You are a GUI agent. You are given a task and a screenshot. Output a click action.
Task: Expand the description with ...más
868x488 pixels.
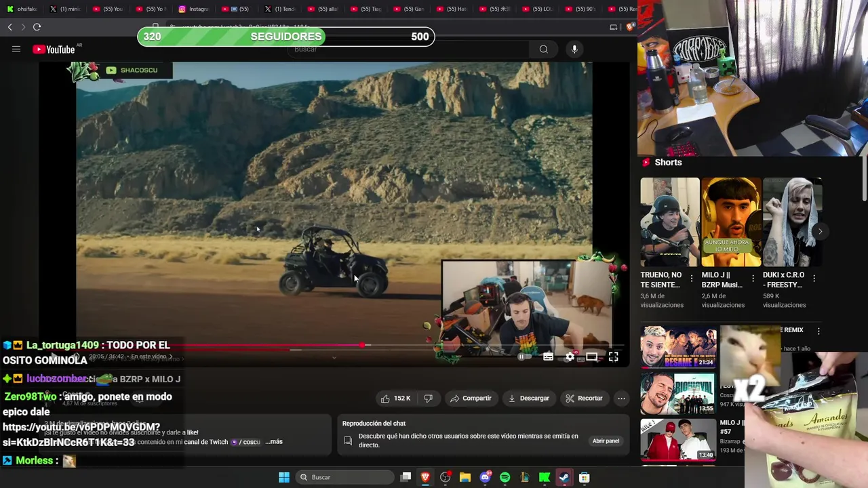pos(274,441)
